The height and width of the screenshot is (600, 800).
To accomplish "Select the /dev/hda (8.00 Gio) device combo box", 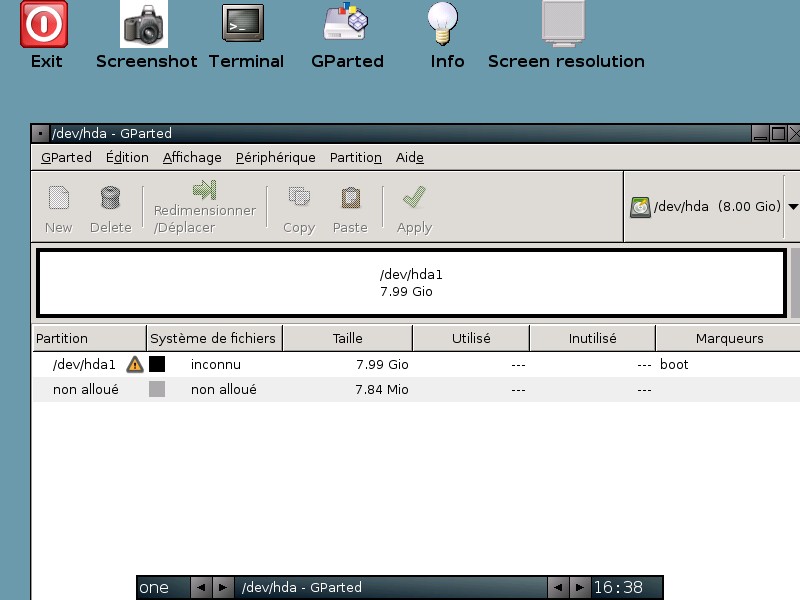I will pos(712,207).
